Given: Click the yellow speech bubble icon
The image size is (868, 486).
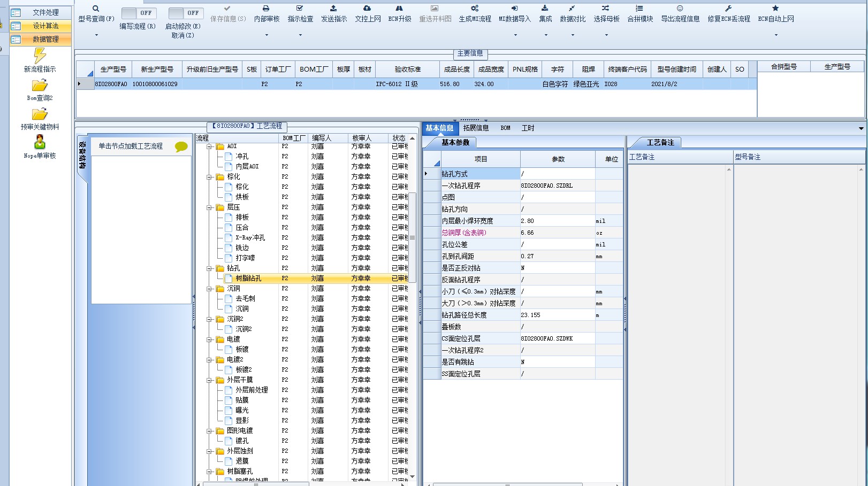Looking at the screenshot, I should click(x=181, y=146).
